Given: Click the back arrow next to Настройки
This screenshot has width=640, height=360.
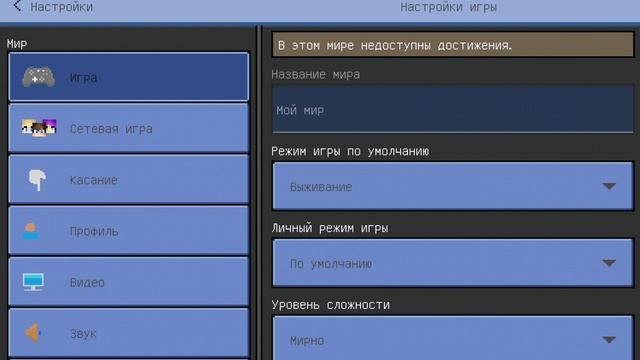Looking at the screenshot, I should click(x=17, y=6).
